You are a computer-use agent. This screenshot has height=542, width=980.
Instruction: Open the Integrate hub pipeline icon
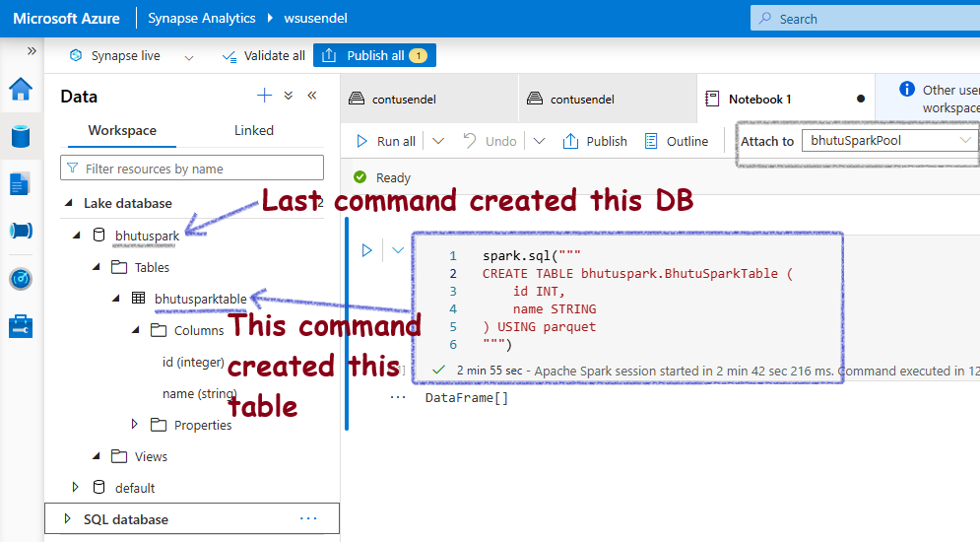[21, 231]
